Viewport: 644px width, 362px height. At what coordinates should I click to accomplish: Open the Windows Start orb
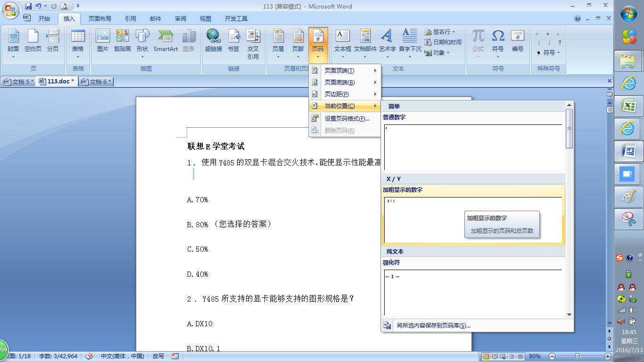629,13
